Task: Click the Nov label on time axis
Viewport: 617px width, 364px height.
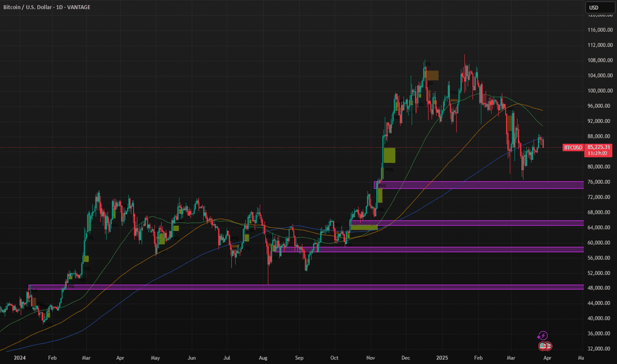Action: pos(371,358)
